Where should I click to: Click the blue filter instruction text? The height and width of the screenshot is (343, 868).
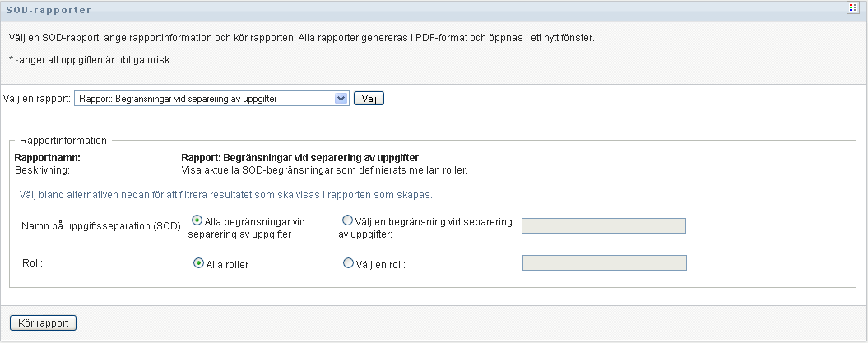226,195
